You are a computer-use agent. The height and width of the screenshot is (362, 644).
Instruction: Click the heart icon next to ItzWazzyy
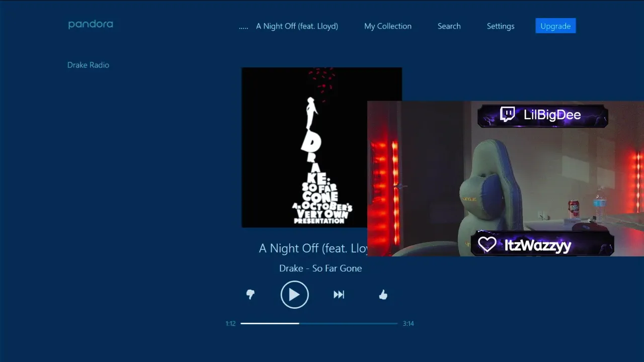click(487, 244)
